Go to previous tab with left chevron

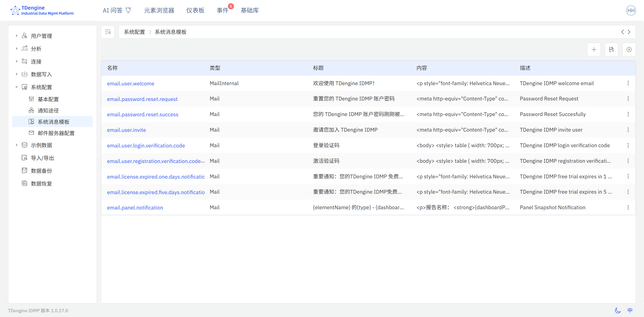click(x=623, y=32)
